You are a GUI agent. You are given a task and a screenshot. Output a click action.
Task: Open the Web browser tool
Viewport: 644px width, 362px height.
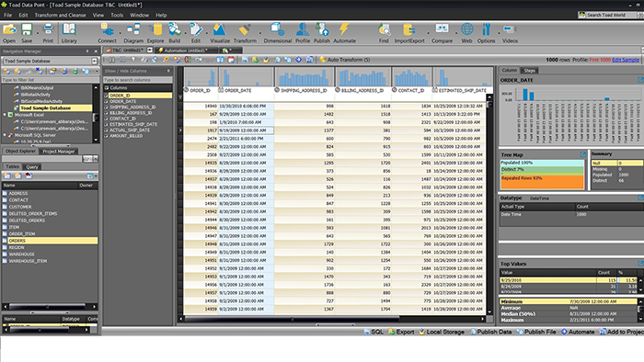point(466,33)
